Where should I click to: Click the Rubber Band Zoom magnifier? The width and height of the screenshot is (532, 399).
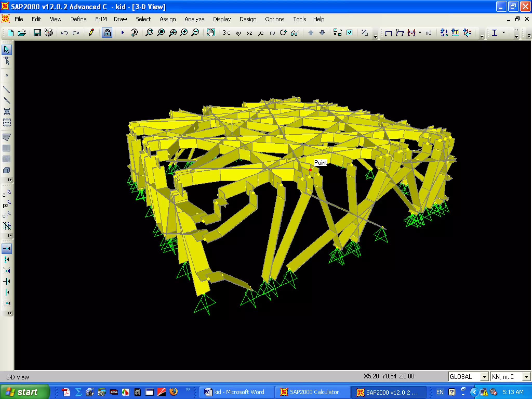[x=149, y=33]
